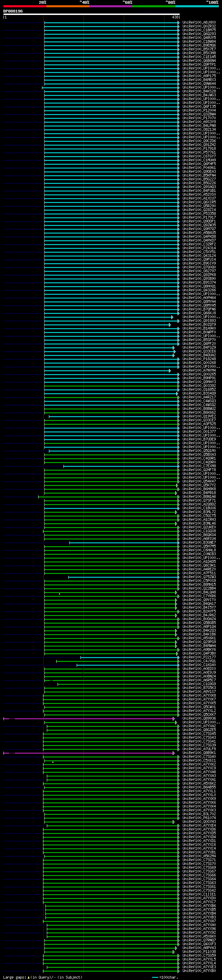The height and width of the screenshot is (980, 222).
Task: Select hit label UniRef100_P22177
Action: click(x=199, y=657)
